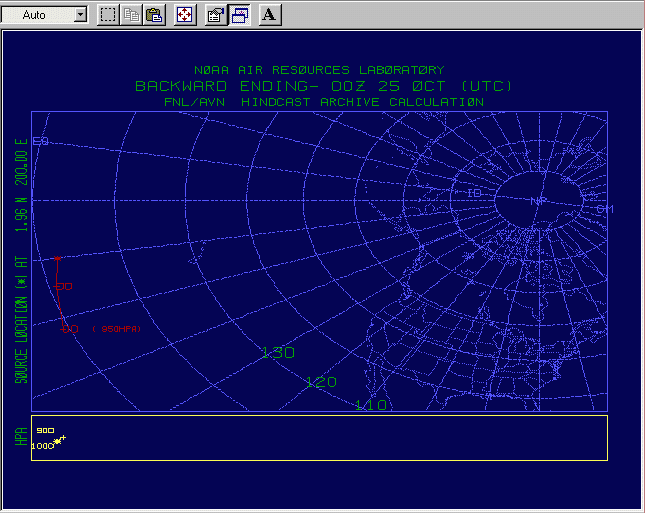Click the 'Backward Ending 00Z 25 Oct' heading
Viewport: 645px width, 513px height.
tap(319, 86)
